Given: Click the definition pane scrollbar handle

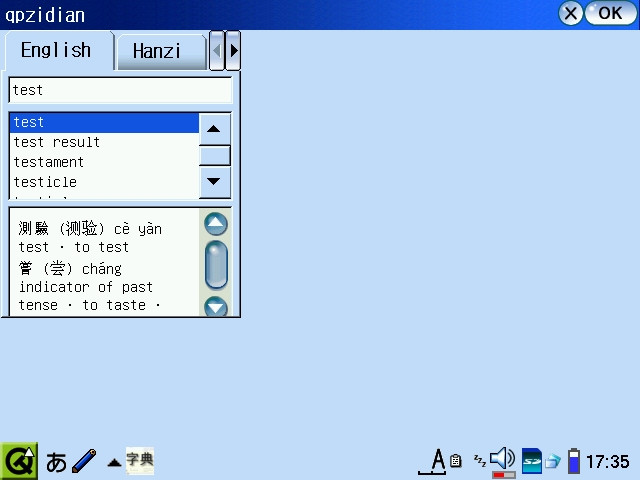Looking at the screenshot, I should click(216, 265).
